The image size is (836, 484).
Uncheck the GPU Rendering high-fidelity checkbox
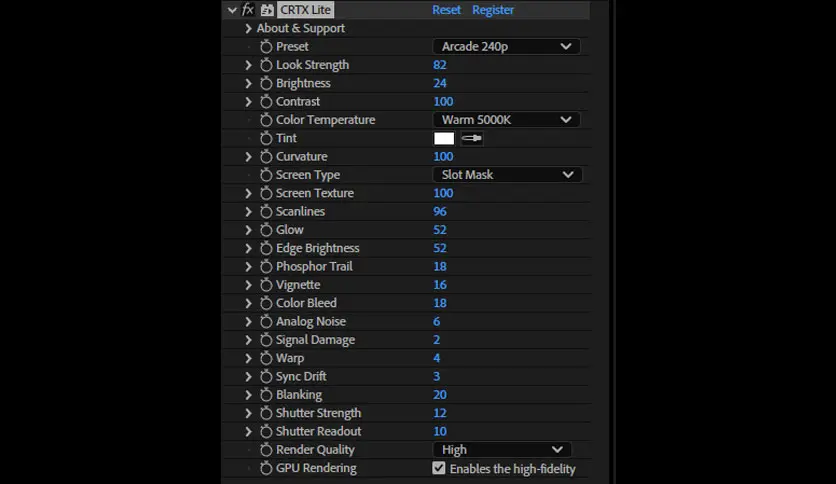pyautogui.click(x=439, y=468)
